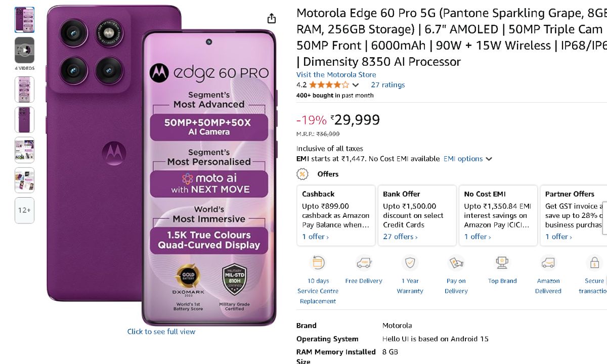Image resolution: width=607 pixels, height=364 pixels.
Task: Click to see full view link
Action: point(161,332)
